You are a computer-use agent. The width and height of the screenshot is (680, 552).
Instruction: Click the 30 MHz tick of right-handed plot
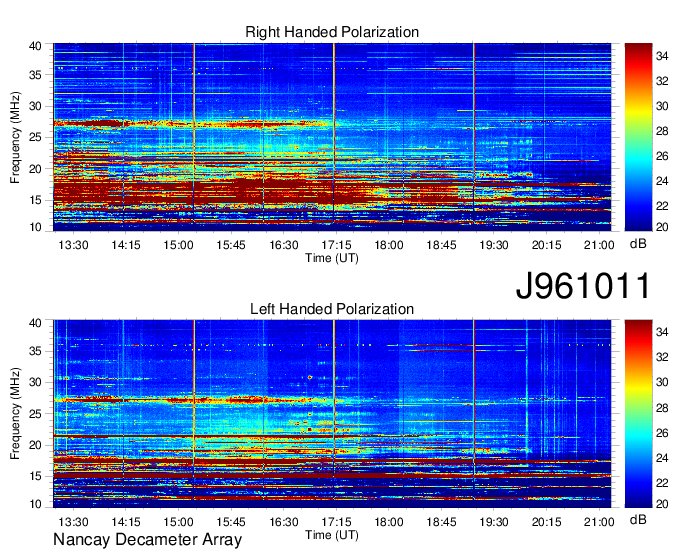coord(36,106)
